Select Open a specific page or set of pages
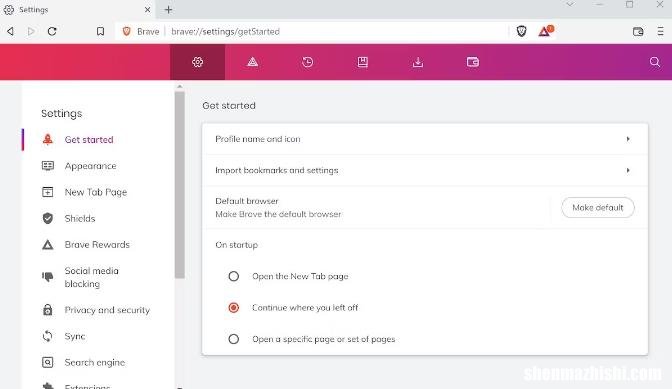672x389 pixels. [234, 339]
